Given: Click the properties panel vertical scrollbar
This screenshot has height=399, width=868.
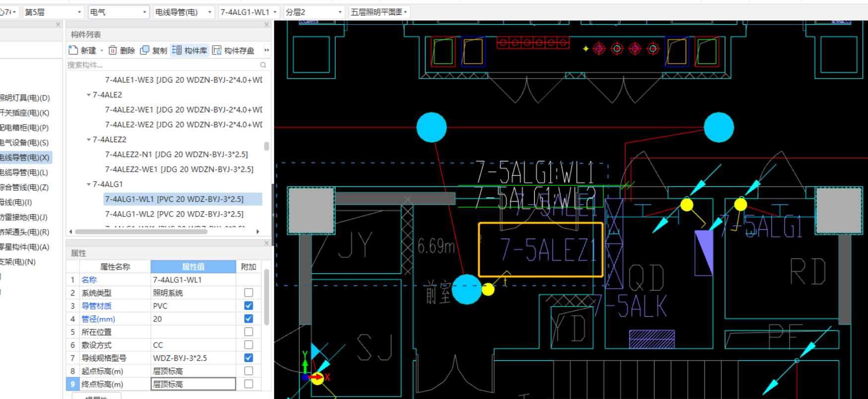Looking at the screenshot, I should click(x=267, y=297).
